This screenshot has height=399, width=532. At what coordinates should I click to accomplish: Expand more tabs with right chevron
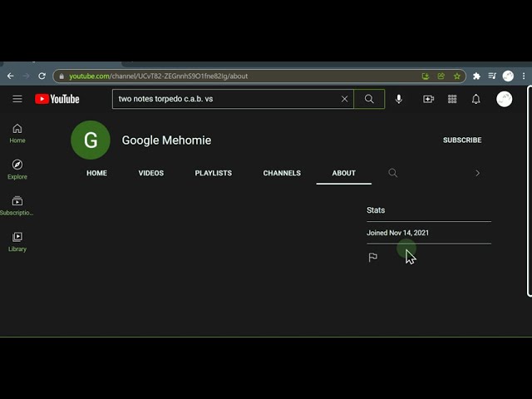[477, 173]
